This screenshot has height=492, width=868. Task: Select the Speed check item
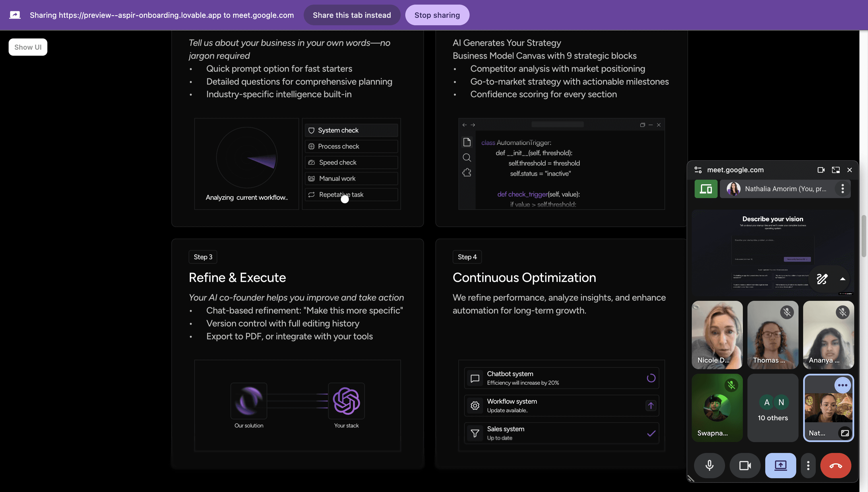pyautogui.click(x=351, y=162)
